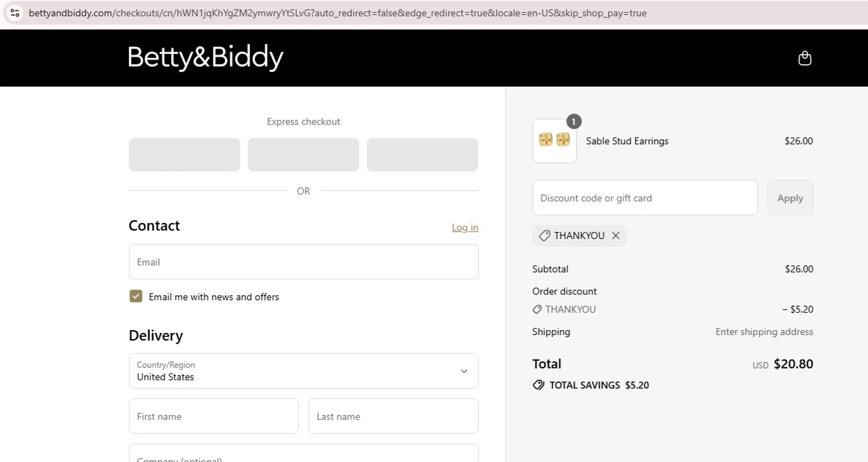Click the Enter shipping address text

coord(764,332)
